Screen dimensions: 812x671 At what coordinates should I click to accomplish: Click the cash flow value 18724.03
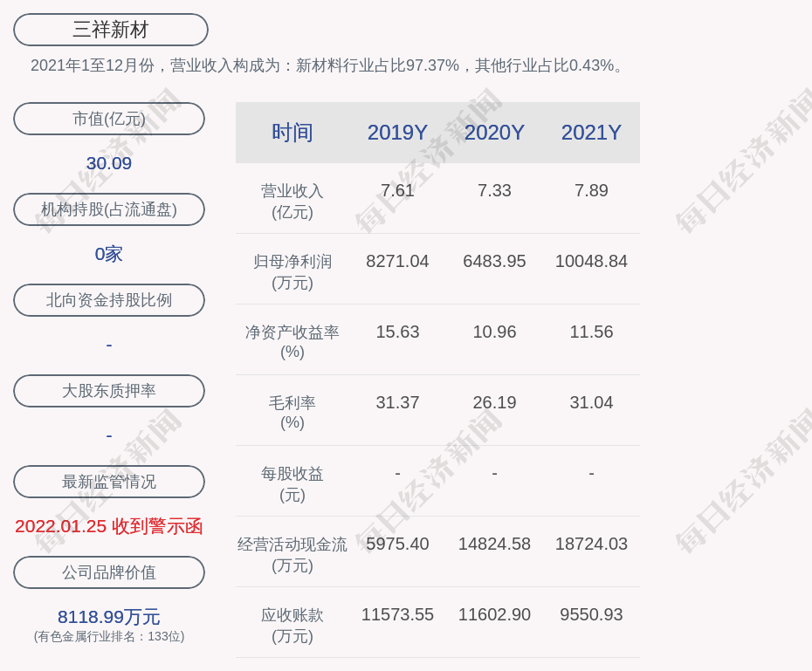pos(591,544)
